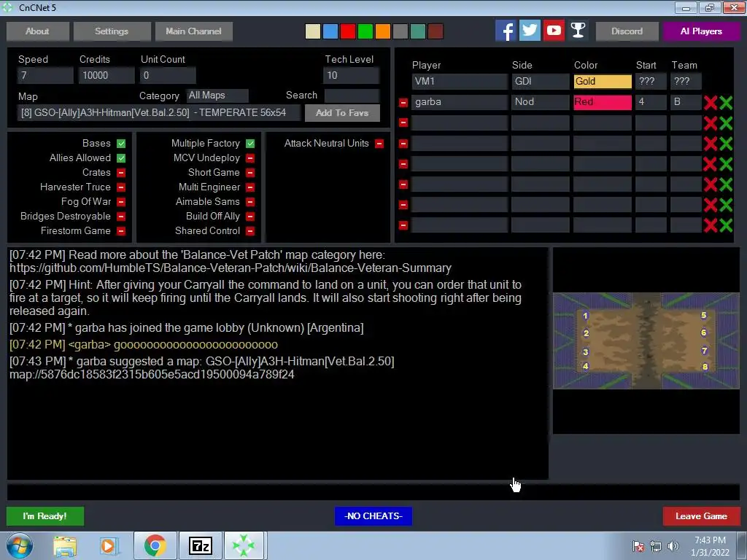The width and height of the screenshot is (747, 560).
Task: Switch to Main Channel
Action: pos(193,31)
